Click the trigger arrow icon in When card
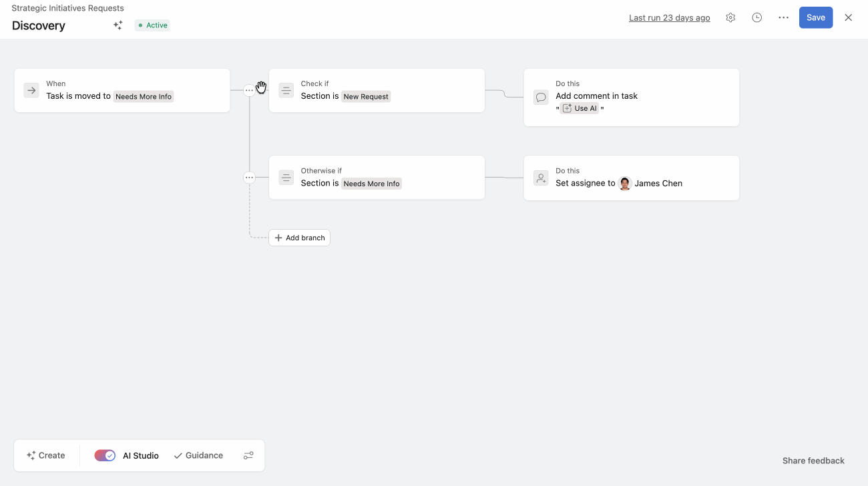This screenshot has height=486, width=868. (x=31, y=90)
